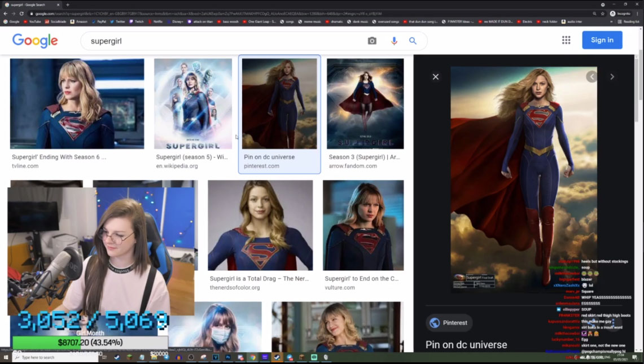
Task: Click the Incognito profile indicator
Action: 621,14
